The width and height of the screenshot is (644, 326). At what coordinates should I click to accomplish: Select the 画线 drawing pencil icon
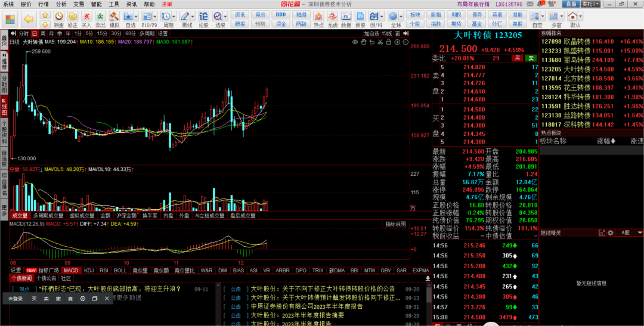tap(185, 17)
